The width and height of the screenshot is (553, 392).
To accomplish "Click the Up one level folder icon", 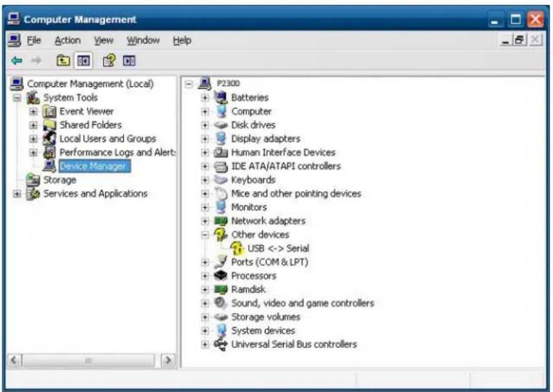I will [x=63, y=61].
